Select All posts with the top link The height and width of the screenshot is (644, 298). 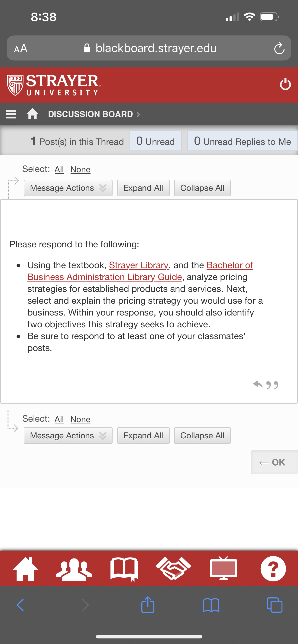pos(59,169)
